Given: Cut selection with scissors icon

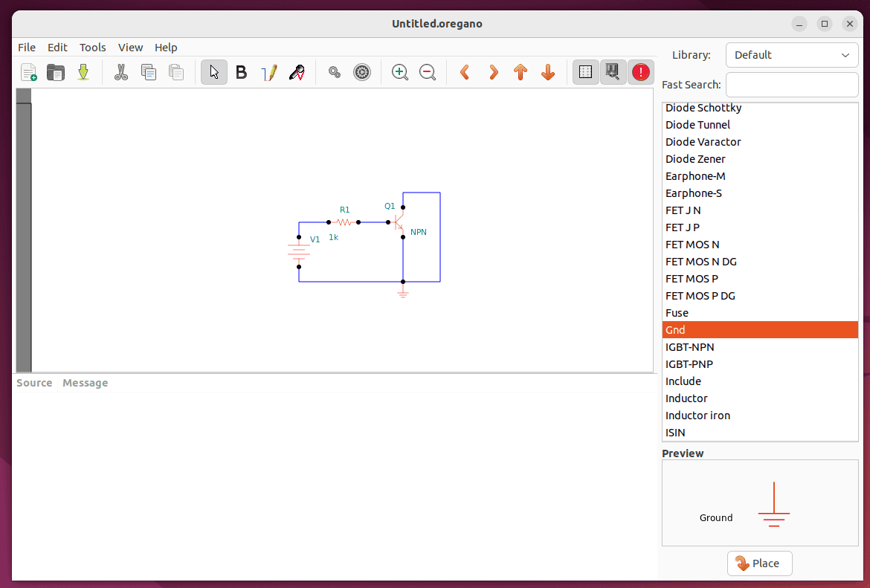Looking at the screenshot, I should [x=121, y=72].
